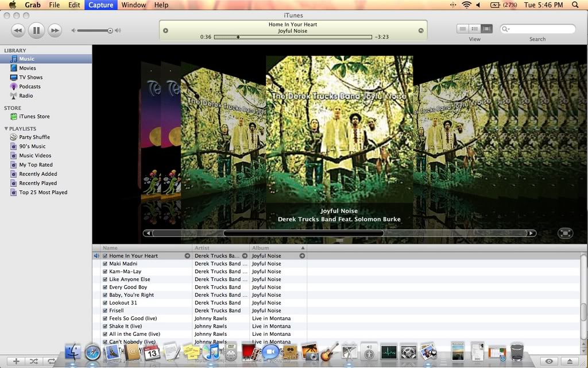Click the Cover Flow scrollbar thumb
This screenshot has width=588, height=368.
tap(303, 233)
